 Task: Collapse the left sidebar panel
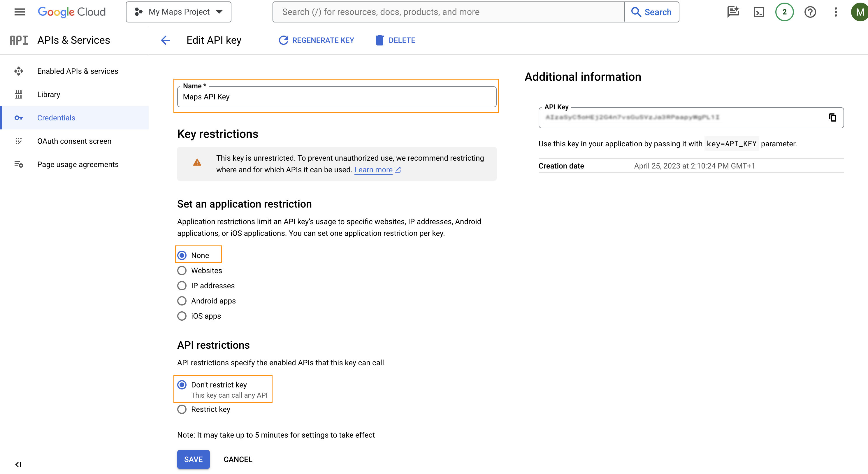pyautogui.click(x=18, y=465)
